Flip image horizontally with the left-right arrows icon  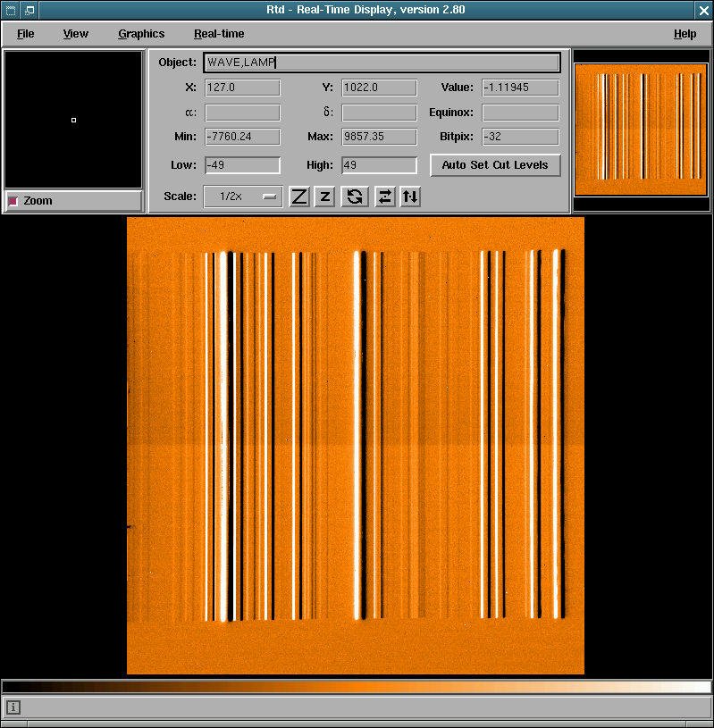click(x=384, y=197)
